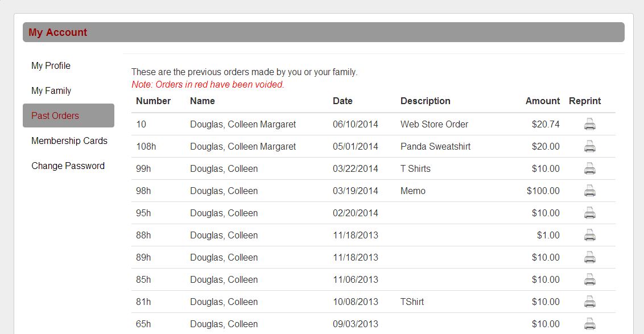This screenshot has width=644, height=334.
Task: Open Membership Cards page
Action: (x=69, y=141)
